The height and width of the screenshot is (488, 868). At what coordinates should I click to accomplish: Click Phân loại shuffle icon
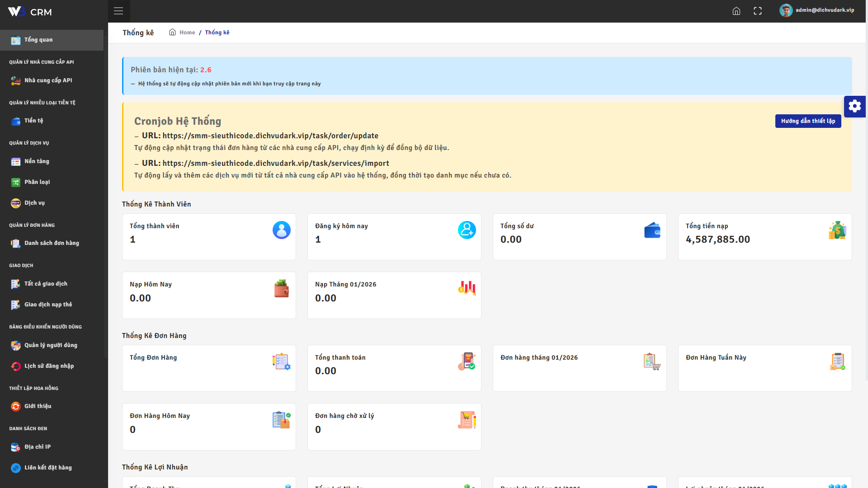coord(16,183)
